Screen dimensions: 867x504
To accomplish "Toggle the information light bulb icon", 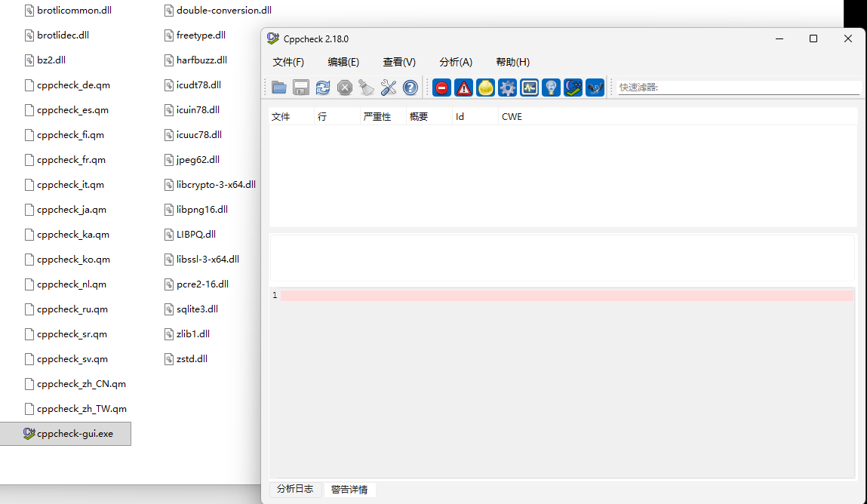I will click(x=552, y=88).
